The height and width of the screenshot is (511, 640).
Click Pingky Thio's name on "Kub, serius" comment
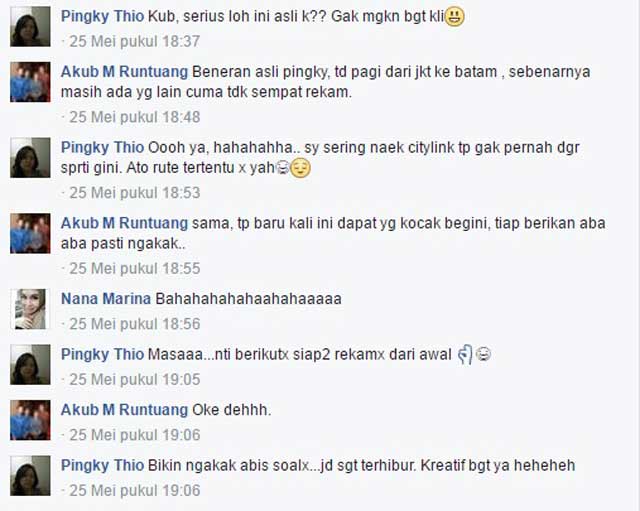[x=102, y=16]
